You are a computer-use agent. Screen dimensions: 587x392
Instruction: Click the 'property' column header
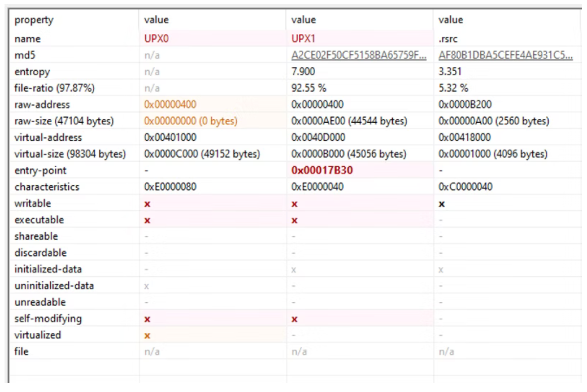pos(34,20)
